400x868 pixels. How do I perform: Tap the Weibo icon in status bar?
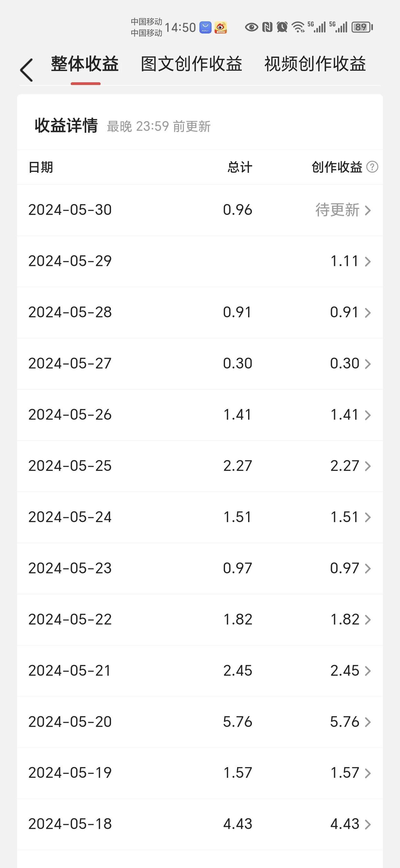(221, 27)
